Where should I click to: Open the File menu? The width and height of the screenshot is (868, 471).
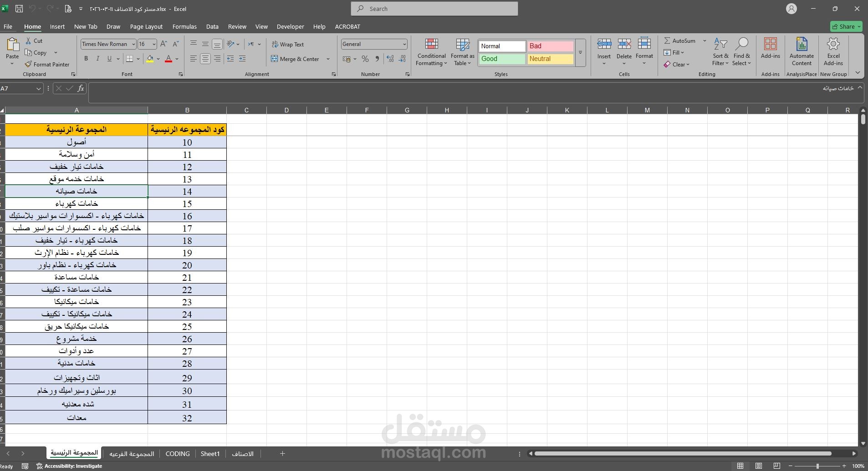point(8,26)
